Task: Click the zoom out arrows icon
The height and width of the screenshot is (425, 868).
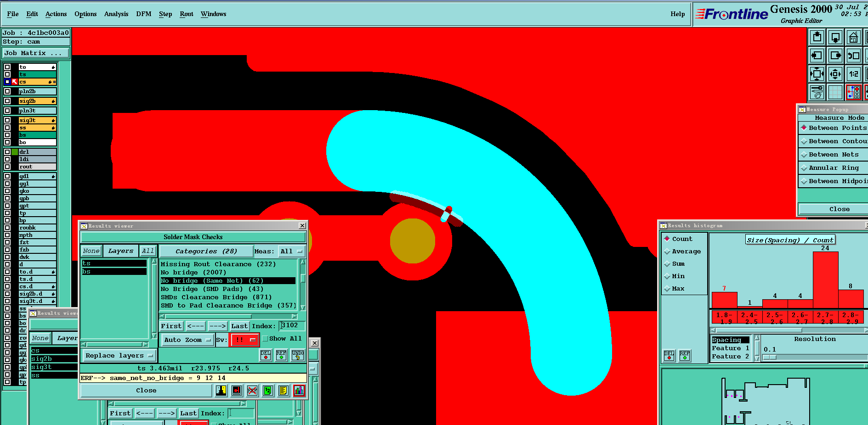Action: pyautogui.click(x=835, y=73)
